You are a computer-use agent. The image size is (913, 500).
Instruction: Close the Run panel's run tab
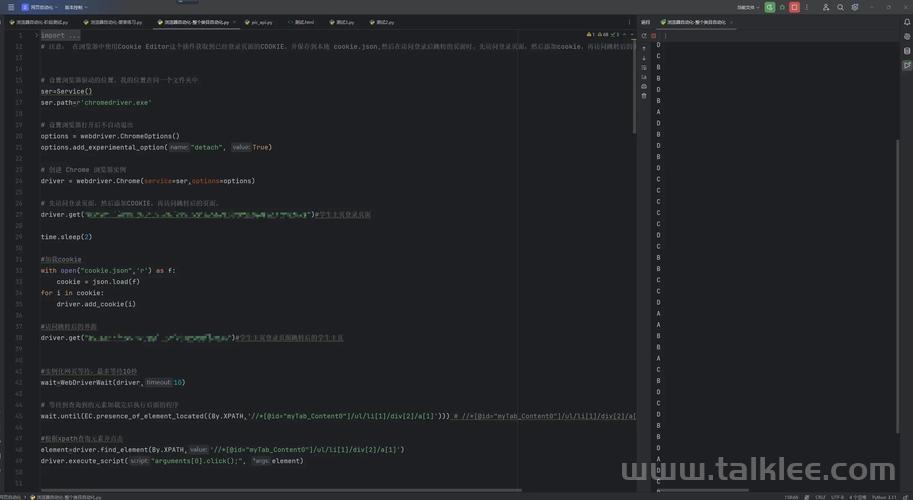pyautogui.click(x=731, y=22)
